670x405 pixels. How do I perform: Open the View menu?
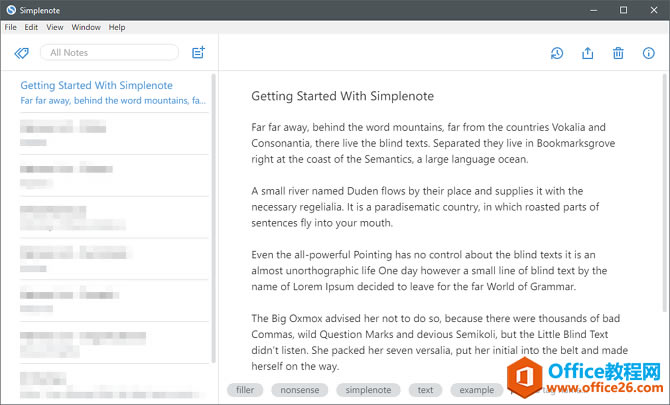pyautogui.click(x=55, y=27)
